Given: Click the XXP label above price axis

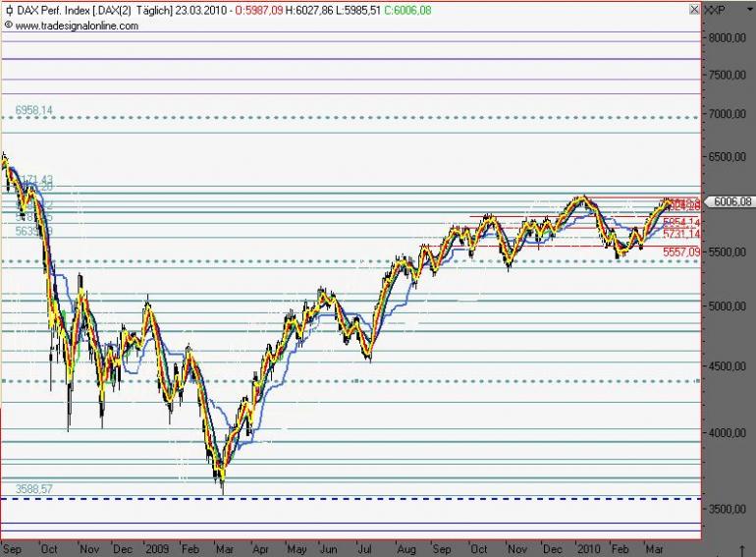Looking at the screenshot, I should tap(715, 10).
